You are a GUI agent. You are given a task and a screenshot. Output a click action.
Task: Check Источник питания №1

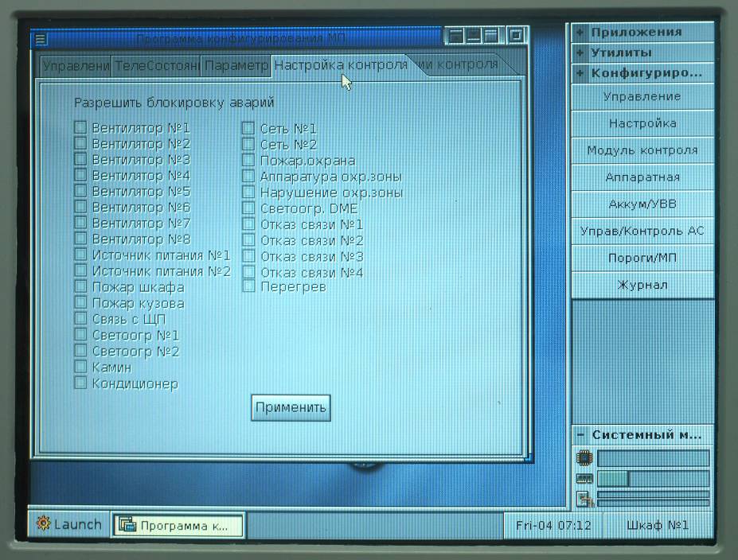[80, 255]
